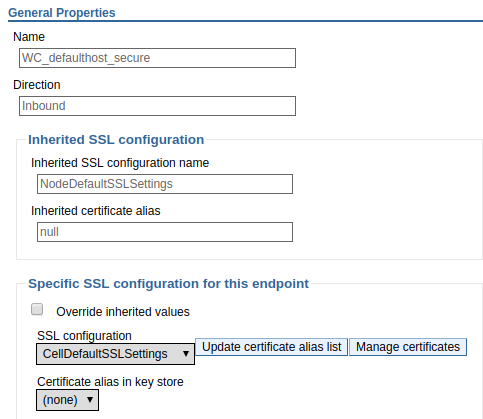Expand the Certificate alias (none) dropdown
483x419 pixels.
[x=67, y=400]
